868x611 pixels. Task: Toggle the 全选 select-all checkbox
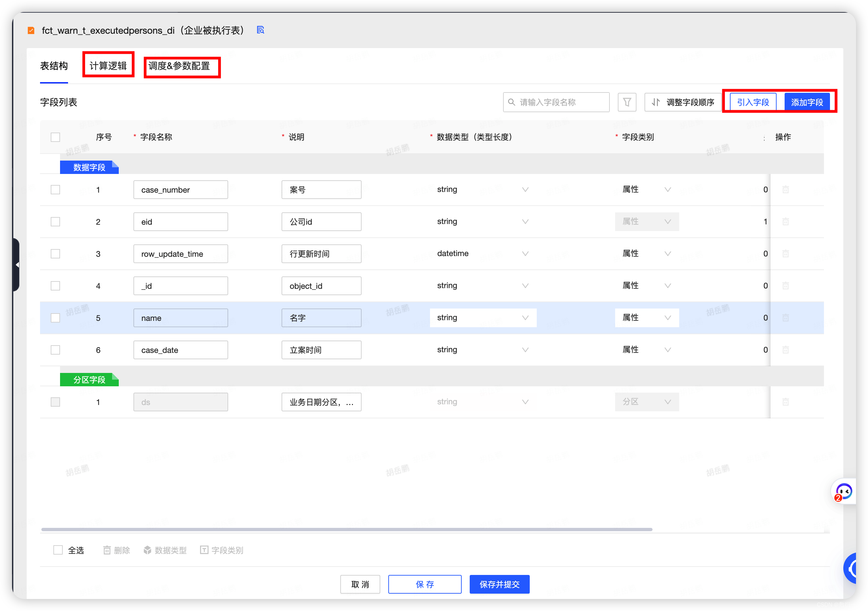tap(58, 550)
